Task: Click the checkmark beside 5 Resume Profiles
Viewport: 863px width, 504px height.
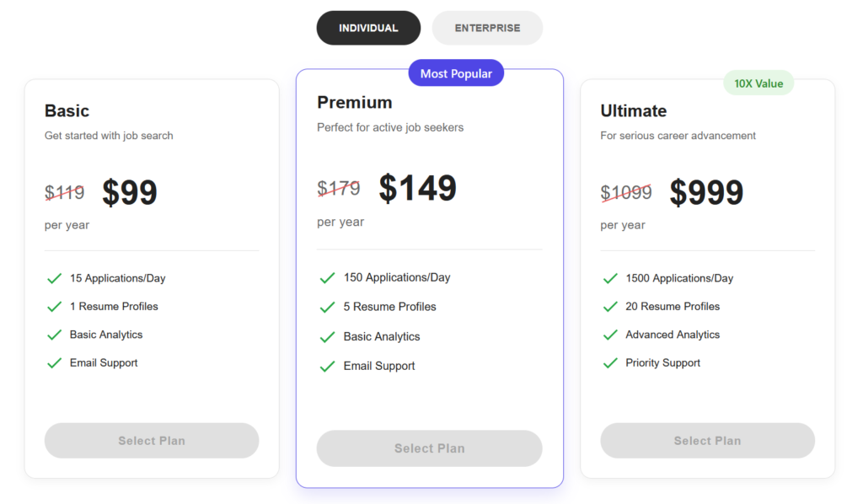Action: (328, 307)
